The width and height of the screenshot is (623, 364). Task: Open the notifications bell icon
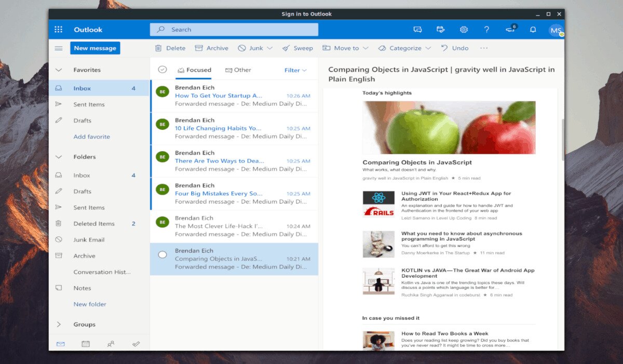point(533,30)
